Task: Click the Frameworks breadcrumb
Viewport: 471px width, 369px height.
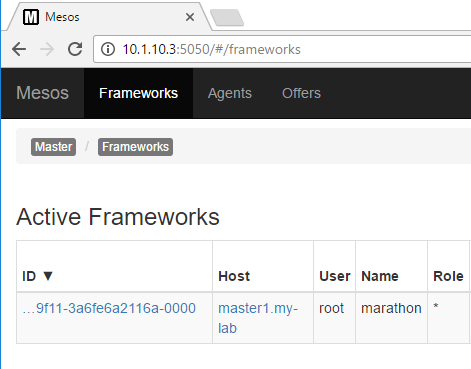Action: tap(135, 147)
